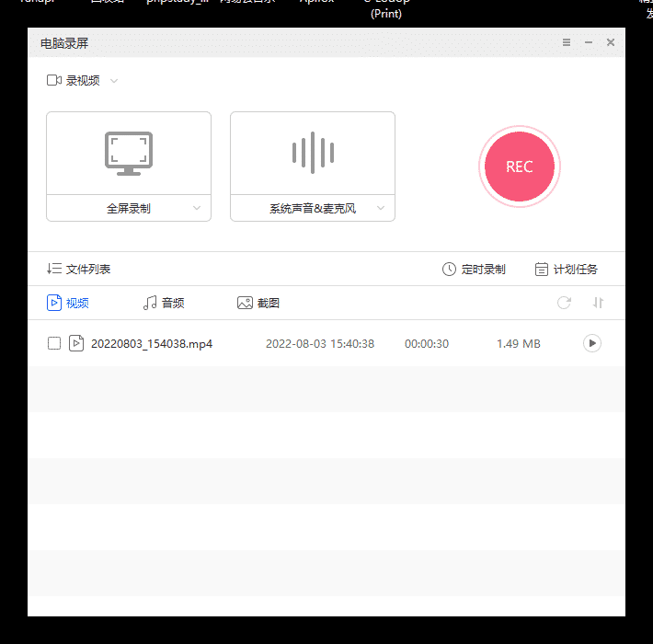Click the file size 1.49 MB
The image size is (653, 644).
click(519, 344)
